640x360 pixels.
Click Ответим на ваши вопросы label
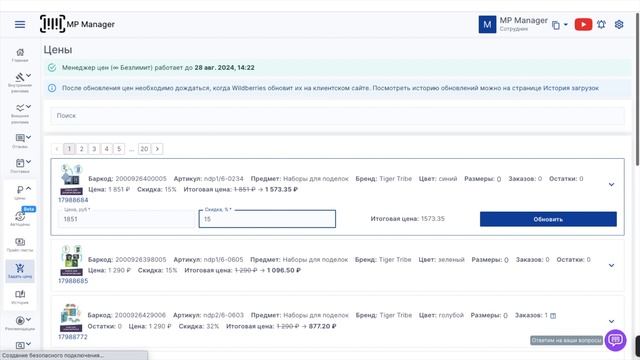pos(566,340)
